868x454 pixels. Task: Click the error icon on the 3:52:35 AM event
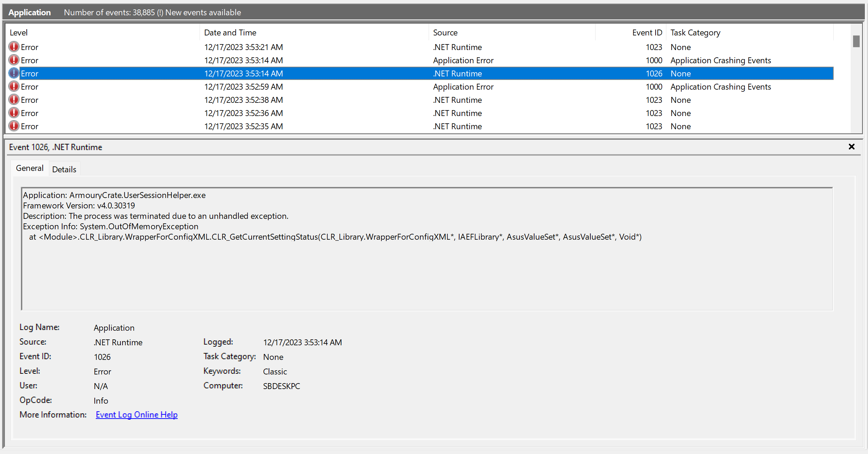(x=14, y=126)
